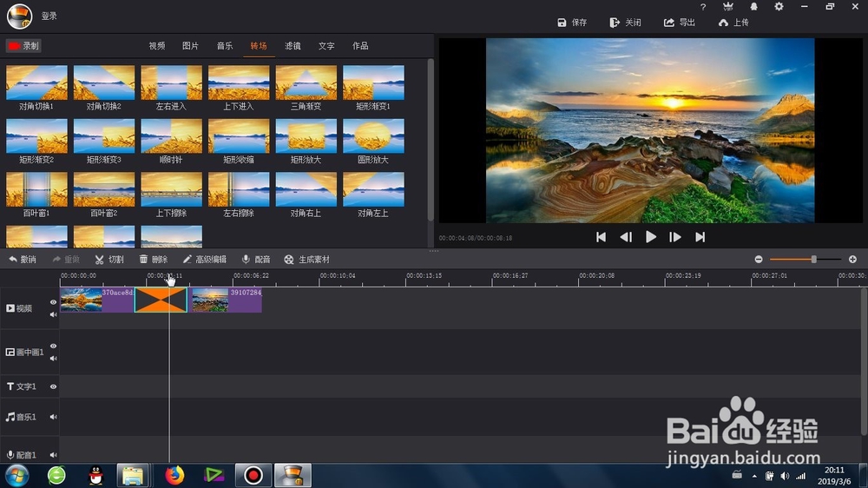Viewport: 868px width, 488px height.
Task: Jump to end of preview
Action: [700, 237]
